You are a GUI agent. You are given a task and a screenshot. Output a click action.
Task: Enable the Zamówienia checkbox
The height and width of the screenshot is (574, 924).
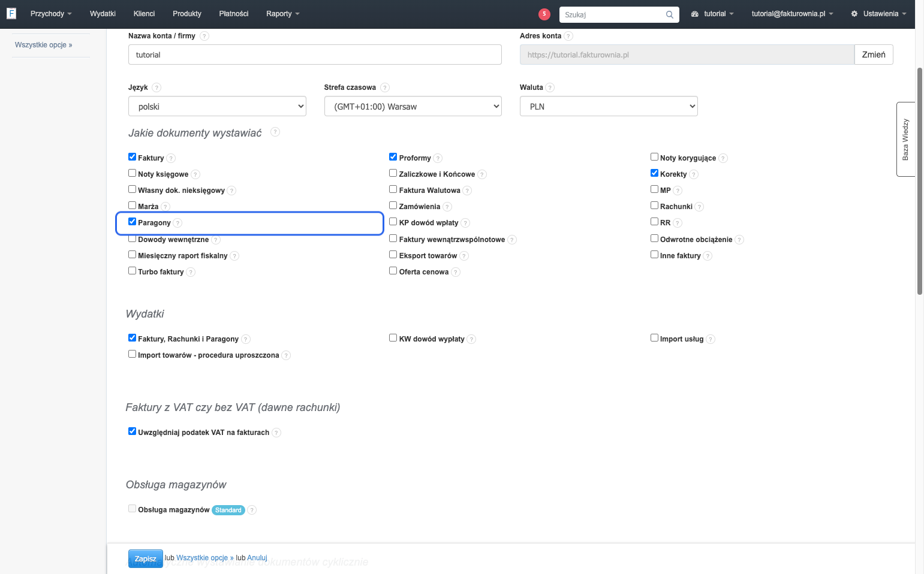[x=393, y=206]
